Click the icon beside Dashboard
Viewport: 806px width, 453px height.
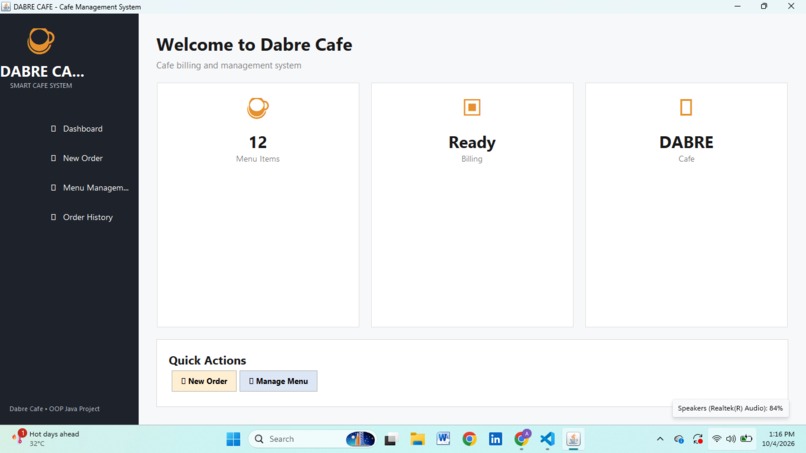point(53,129)
